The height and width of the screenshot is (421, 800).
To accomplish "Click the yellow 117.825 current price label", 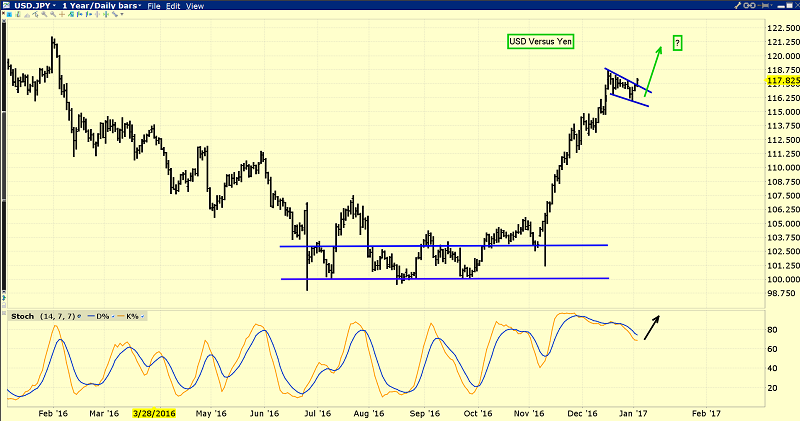I will (x=779, y=81).
